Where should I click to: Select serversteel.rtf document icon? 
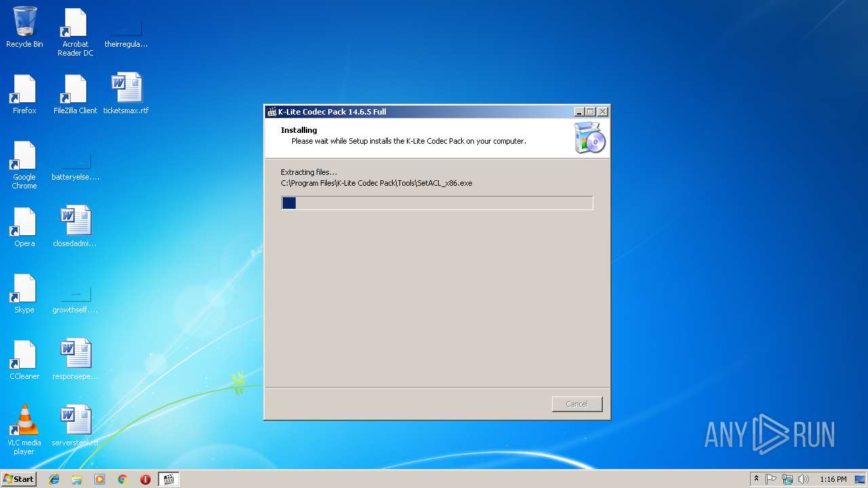tap(75, 426)
